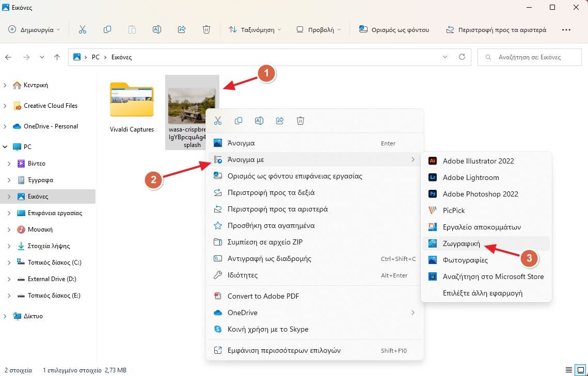This screenshot has width=588, height=376.
Task: Click the Share icon in the context menu
Action: tap(280, 121)
